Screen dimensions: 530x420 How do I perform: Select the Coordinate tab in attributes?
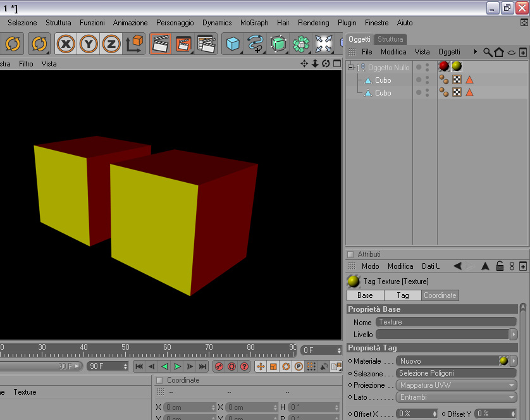[440, 295]
